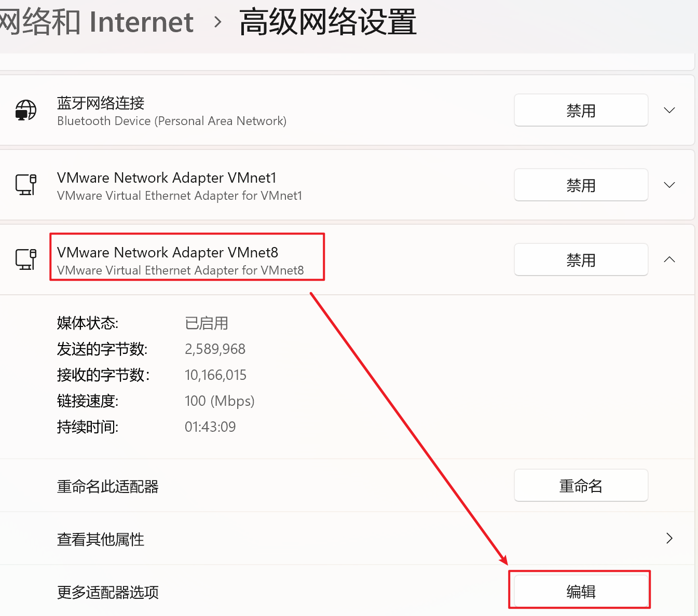Click the Bluetooth network connection globe icon
Viewport: 698px width, 616px height.
pos(25,110)
